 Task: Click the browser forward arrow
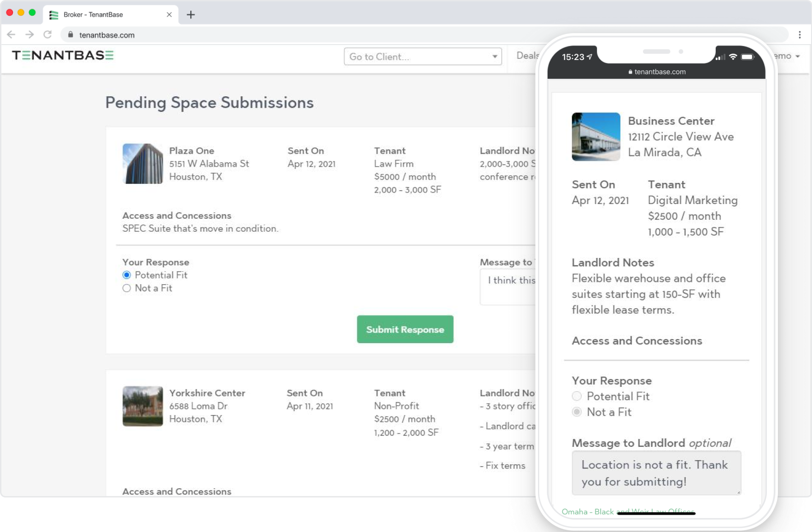tap(29, 35)
